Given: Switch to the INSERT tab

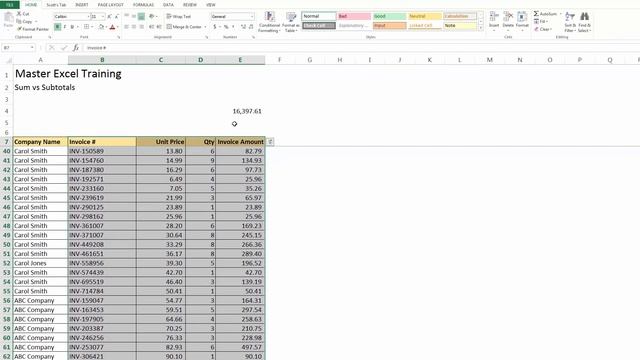Looking at the screenshot, I should pyautogui.click(x=82, y=4).
